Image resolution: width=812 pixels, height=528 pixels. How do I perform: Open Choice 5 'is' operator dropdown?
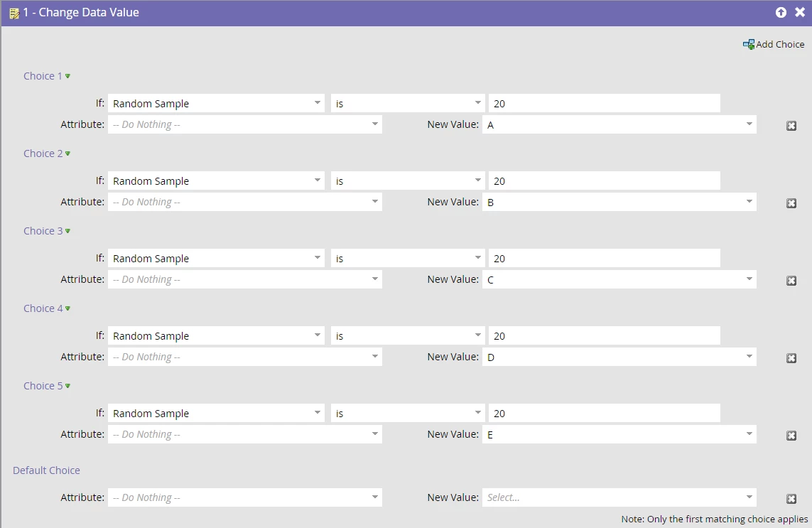pyautogui.click(x=408, y=413)
